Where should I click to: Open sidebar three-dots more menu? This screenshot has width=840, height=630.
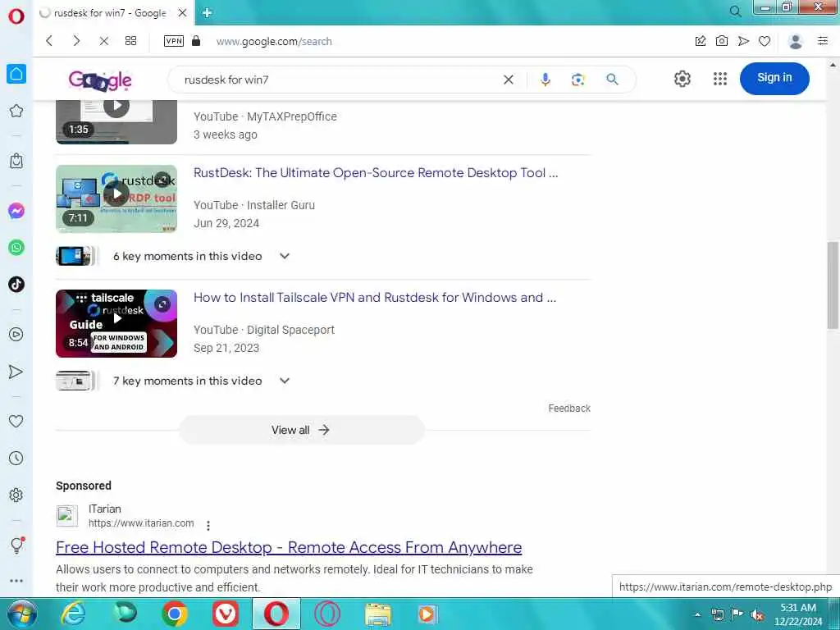(x=16, y=581)
